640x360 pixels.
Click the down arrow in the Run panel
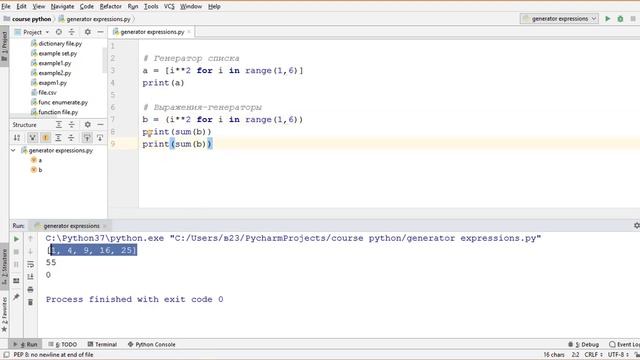click(30, 252)
